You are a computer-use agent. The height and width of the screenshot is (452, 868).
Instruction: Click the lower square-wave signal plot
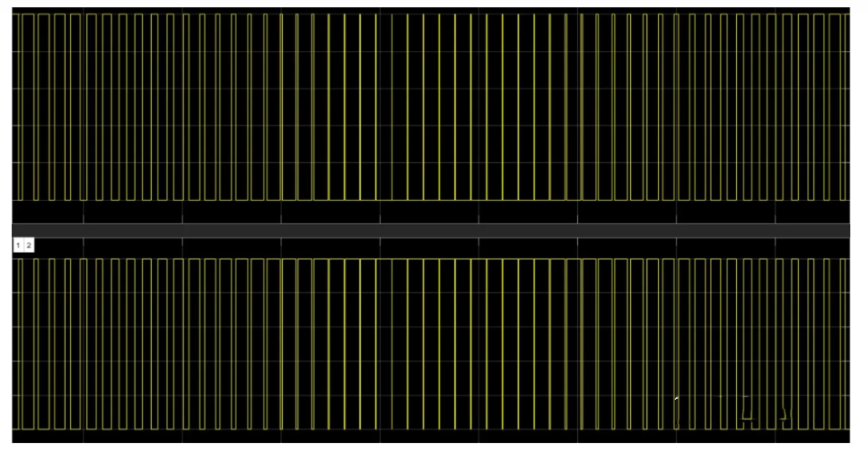(431, 340)
